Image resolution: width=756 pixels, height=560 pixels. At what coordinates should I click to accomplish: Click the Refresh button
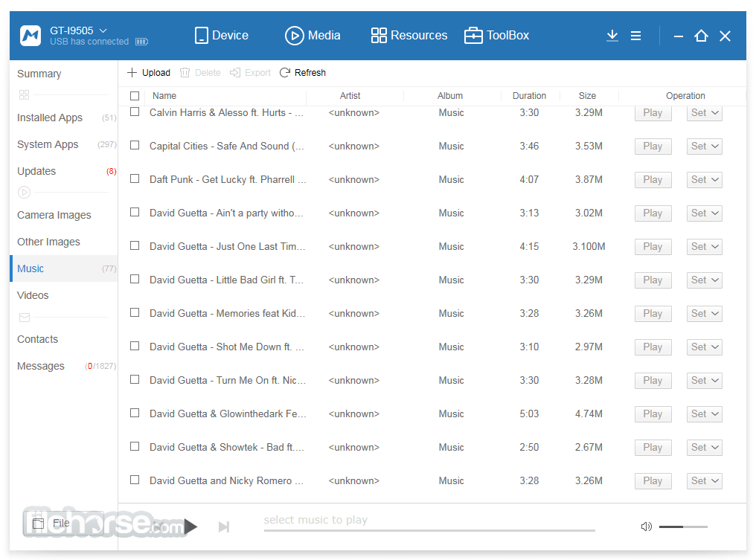click(x=303, y=73)
